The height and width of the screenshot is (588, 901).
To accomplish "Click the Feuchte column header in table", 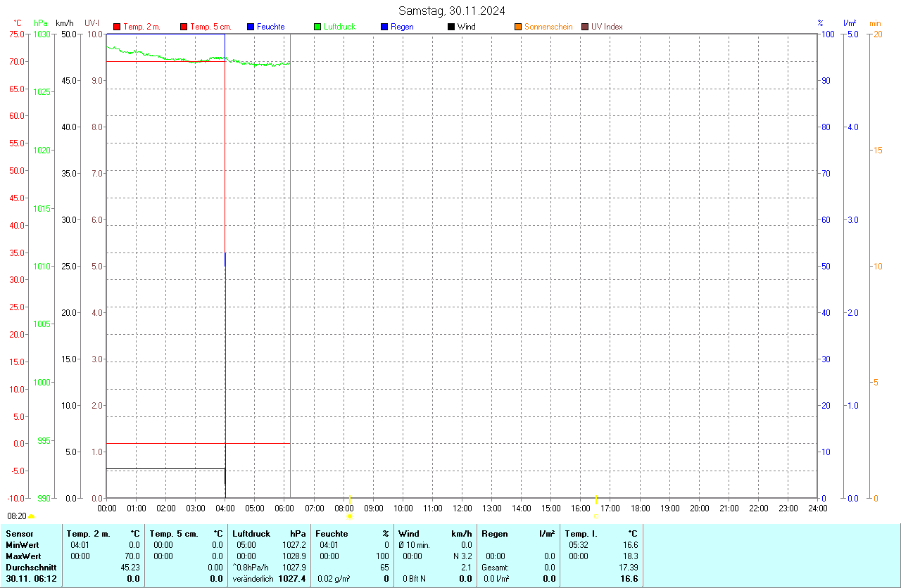I will pyautogui.click(x=332, y=534).
